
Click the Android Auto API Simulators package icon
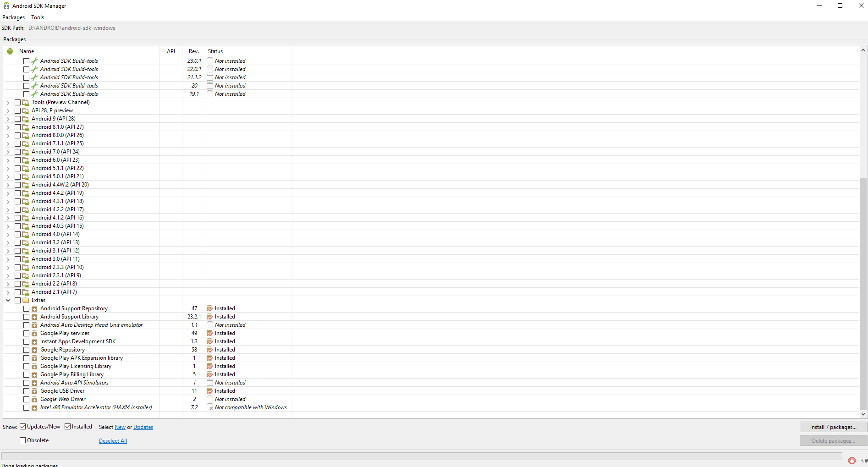(x=34, y=383)
